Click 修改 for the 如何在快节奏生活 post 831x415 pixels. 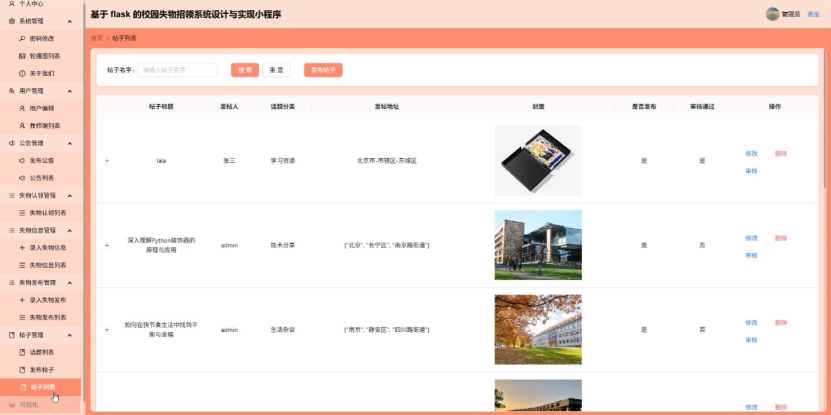click(x=751, y=322)
